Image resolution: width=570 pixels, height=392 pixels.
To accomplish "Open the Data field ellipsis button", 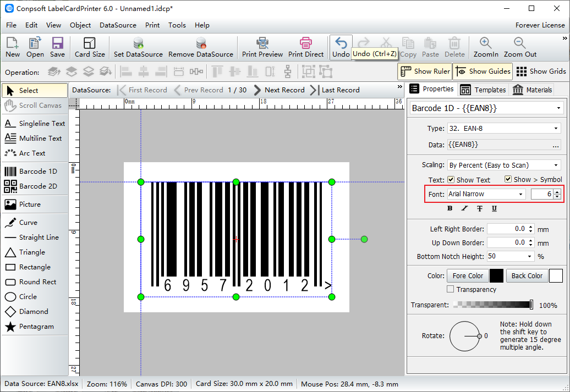I will [556, 145].
